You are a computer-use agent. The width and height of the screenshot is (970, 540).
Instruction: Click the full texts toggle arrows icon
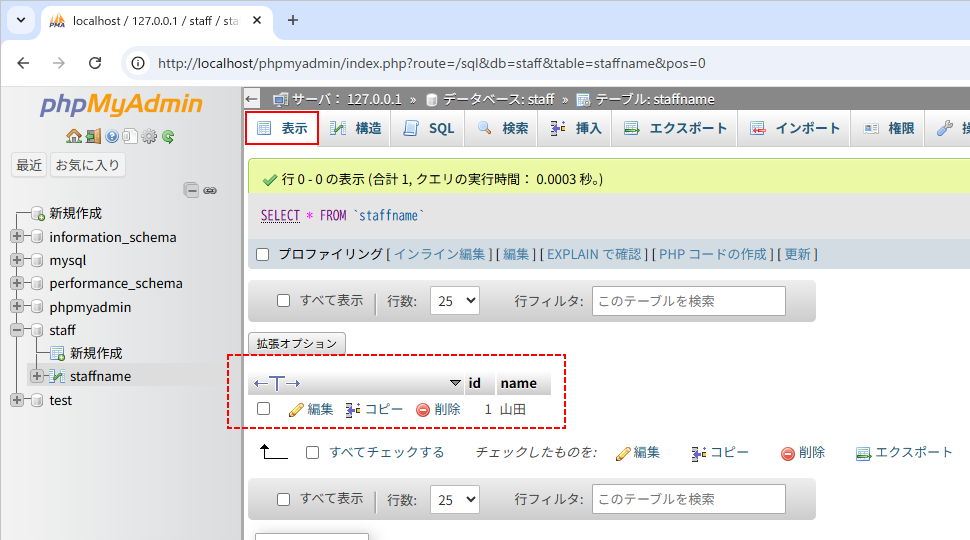click(277, 384)
